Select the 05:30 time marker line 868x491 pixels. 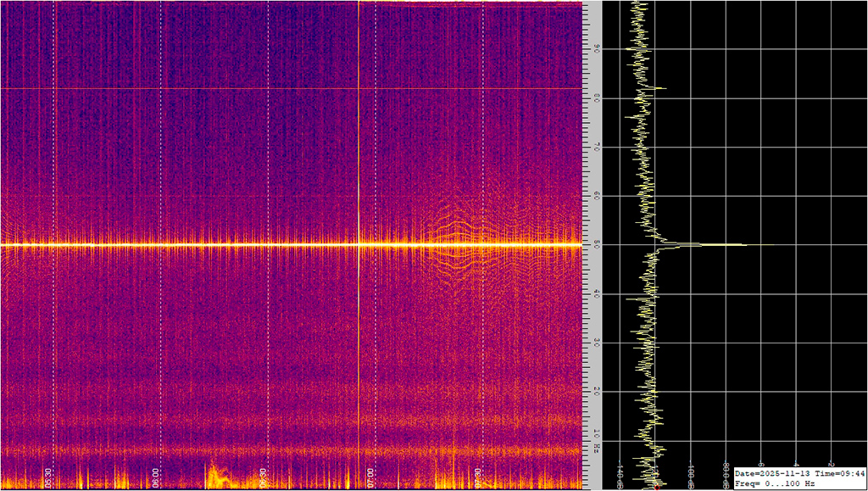pos(53,254)
